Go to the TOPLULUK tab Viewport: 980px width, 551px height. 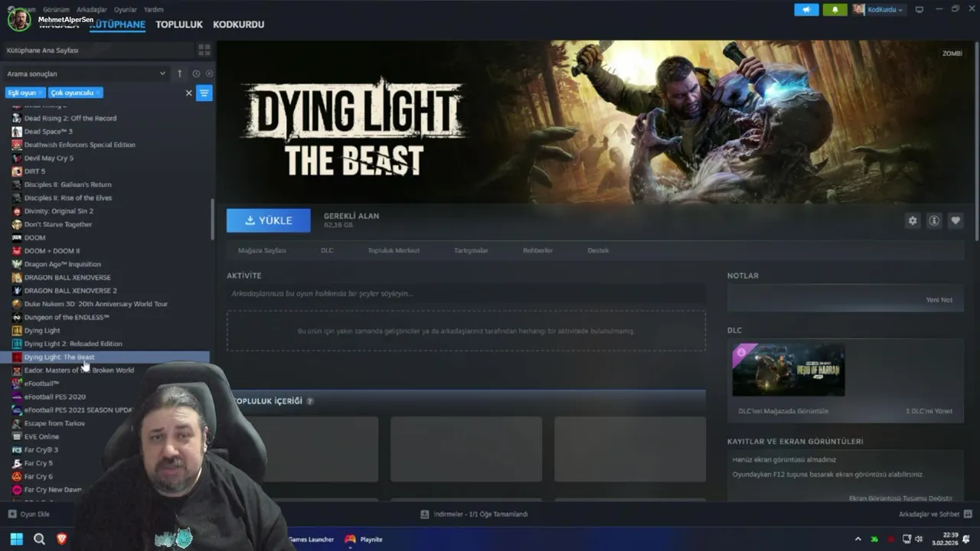click(x=179, y=24)
